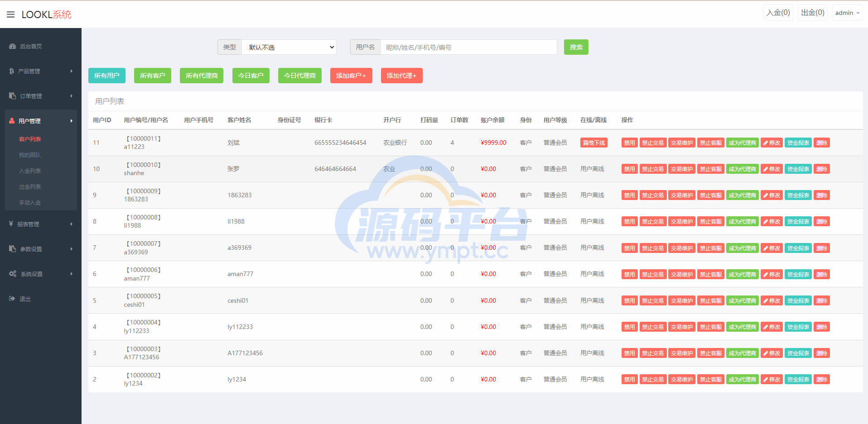Open 出金(0) notifications at top
The height and width of the screenshot is (424, 868).
[x=813, y=13]
